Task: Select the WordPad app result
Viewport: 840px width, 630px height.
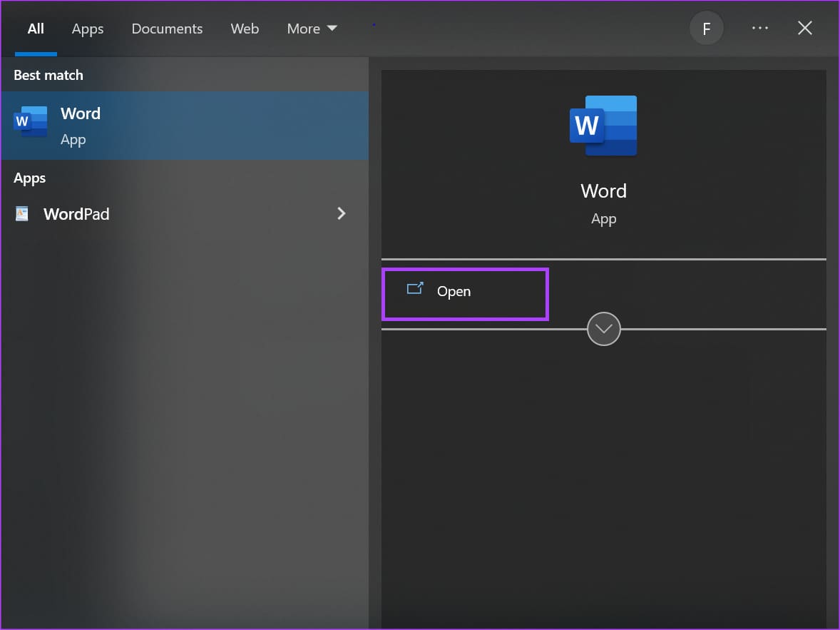Action: point(185,214)
